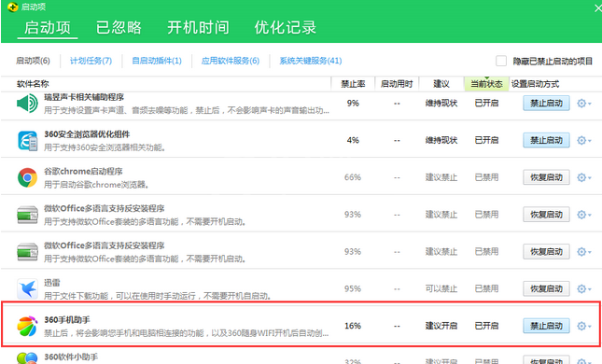The width and height of the screenshot is (602, 364).
Task: Click 禁止启动 for 360安全浏览器优化组件
Action: click(546, 141)
